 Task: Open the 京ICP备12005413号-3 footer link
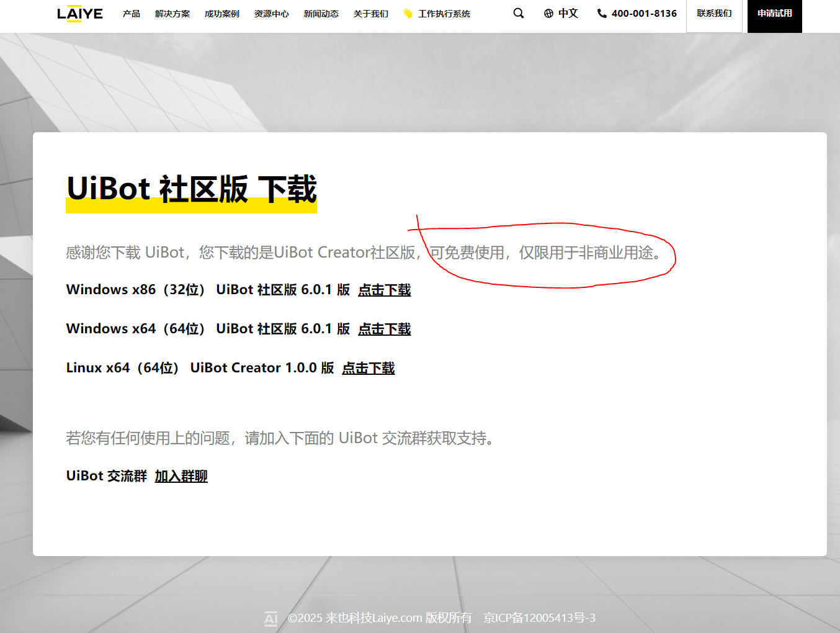539,618
